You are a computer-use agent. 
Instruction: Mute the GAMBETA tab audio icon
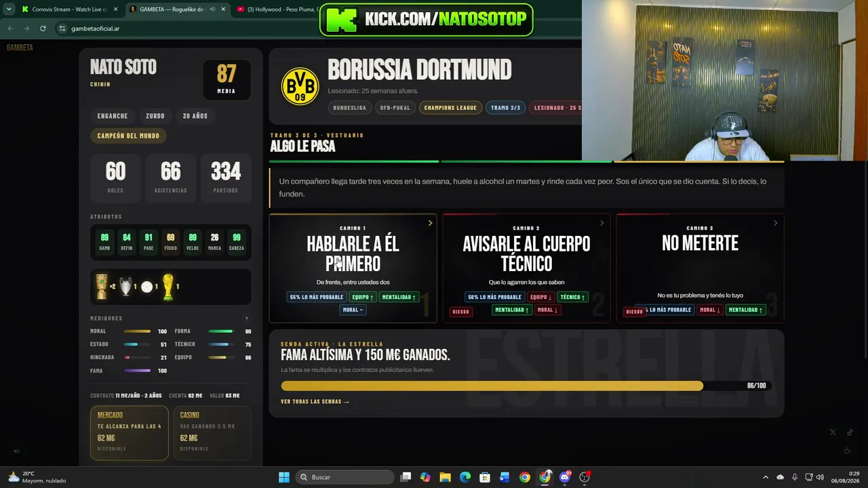212,9
